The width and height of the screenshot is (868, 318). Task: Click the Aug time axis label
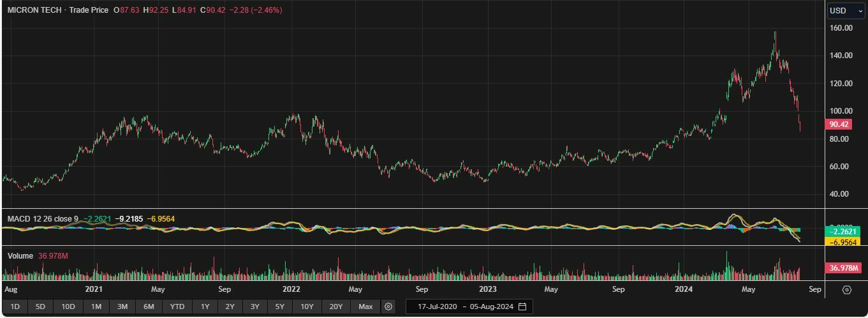[x=10, y=289]
